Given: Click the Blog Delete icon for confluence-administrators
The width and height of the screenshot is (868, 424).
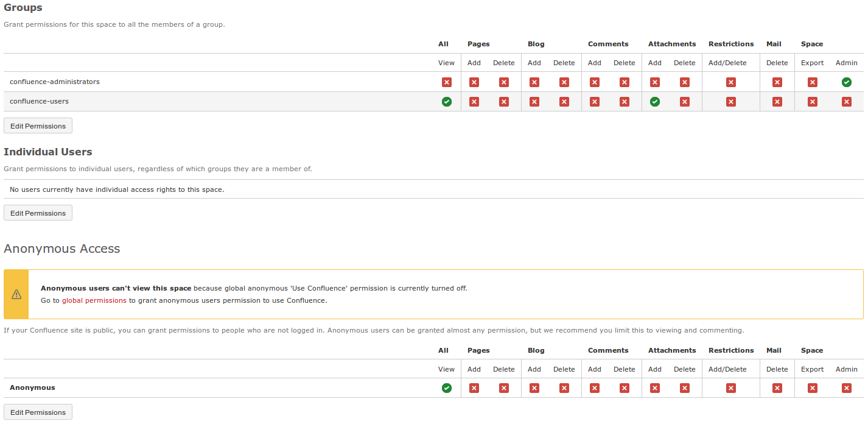Looking at the screenshot, I should [x=564, y=82].
